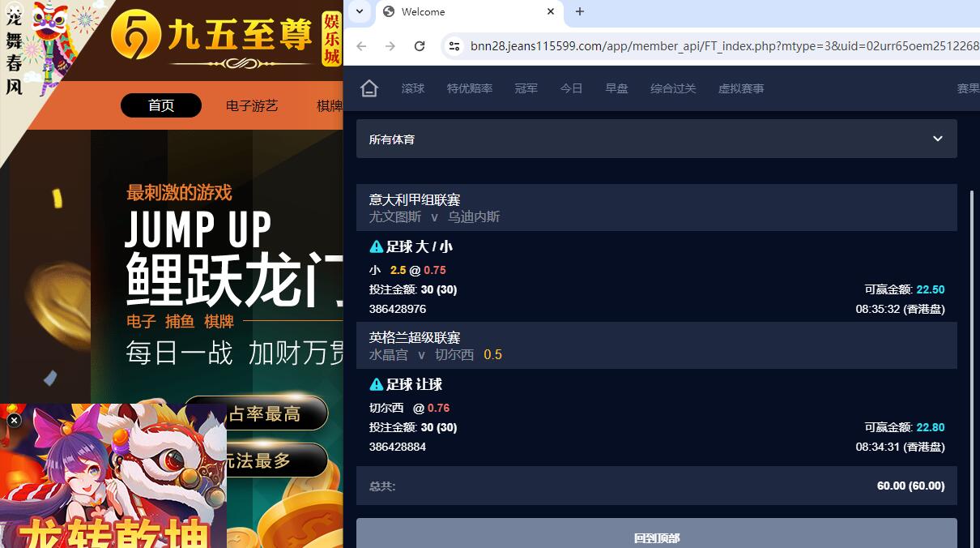Click the 小 2.5 @ 0.75 odds line
The height and width of the screenshot is (548, 980).
click(x=407, y=270)
